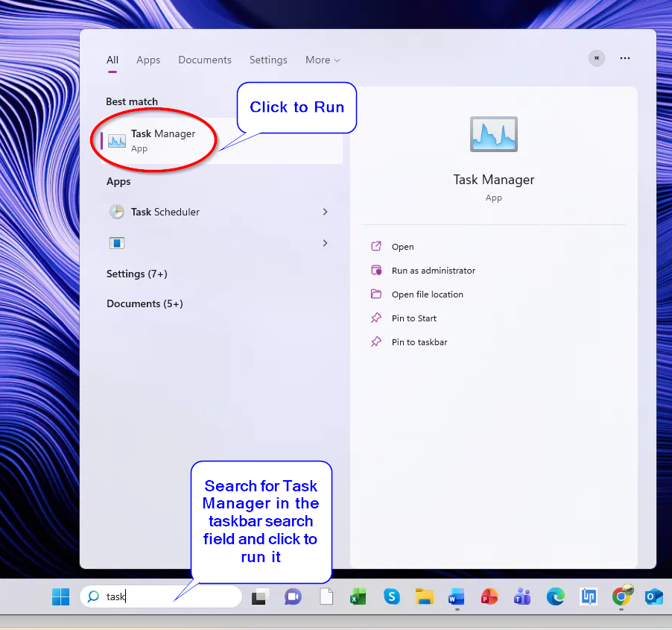Click the Open file location folder icon
672x630 pixels.
(375, 294)
